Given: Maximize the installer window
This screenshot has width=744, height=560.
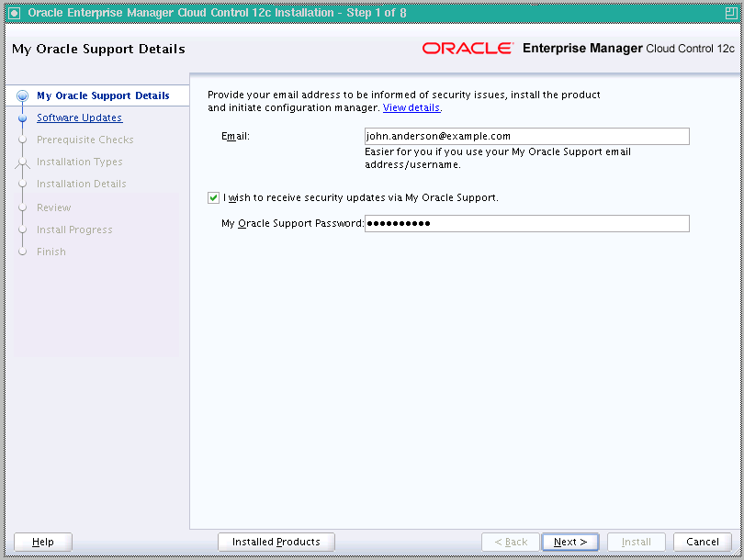Looking at the screenshot, I should tap(731, 13).
